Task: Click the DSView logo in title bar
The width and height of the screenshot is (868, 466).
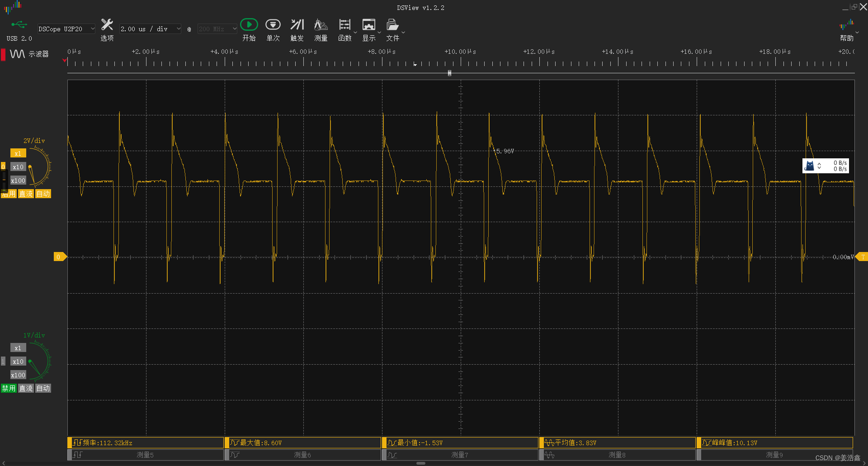Action: click(13, 7)
